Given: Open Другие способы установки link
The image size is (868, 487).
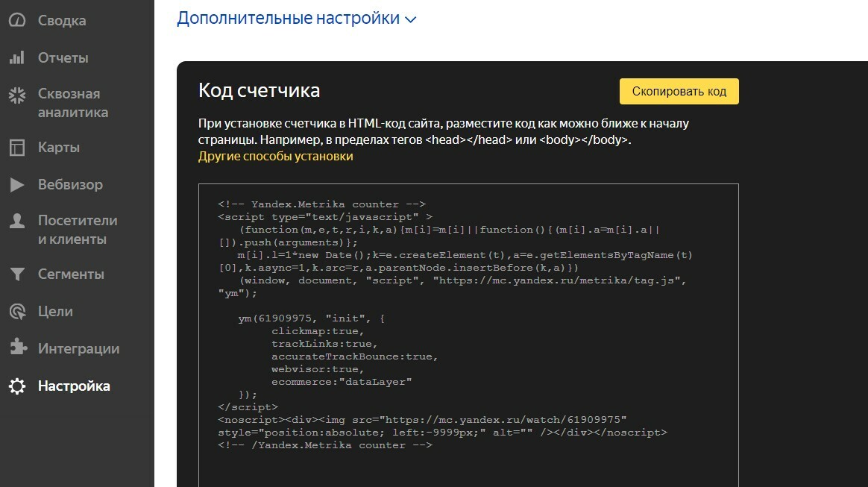Looking at the screenshot, I should (x=276, y=156).
